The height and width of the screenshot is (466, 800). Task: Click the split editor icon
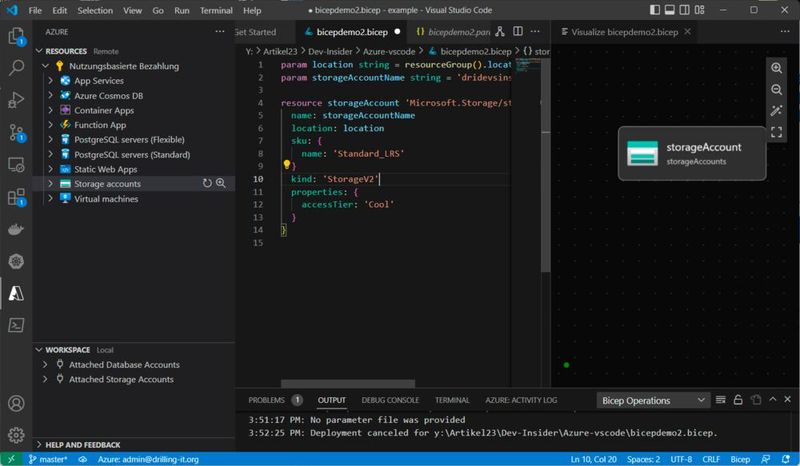pyautogui.click(x=517, y=32)
